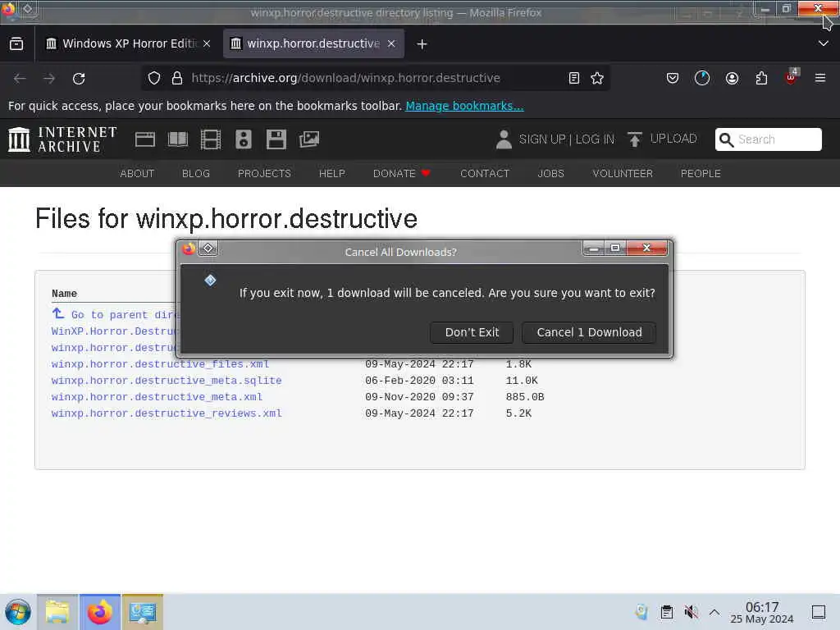840x630 pixels.
Task: Open file manager from the taskbar
Action: [57, 612]
